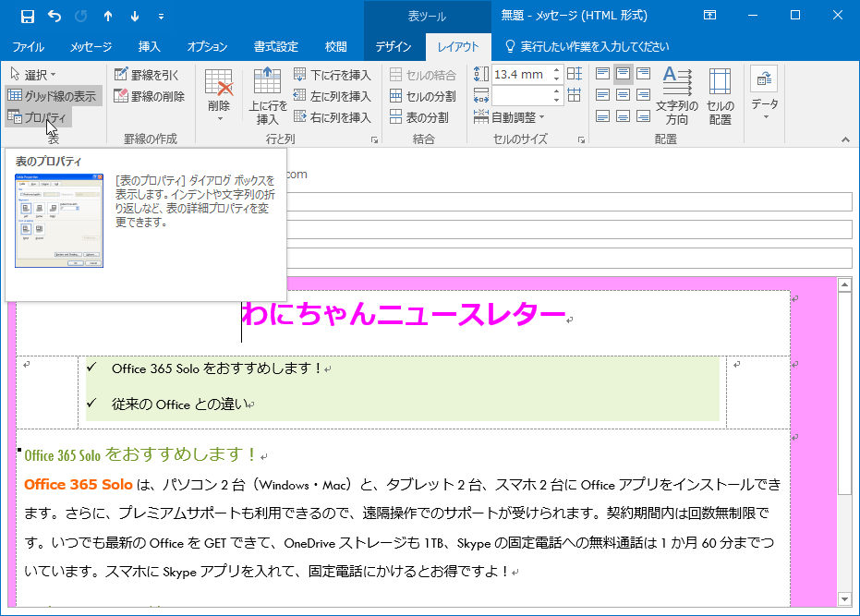The width and height of the screenshot is (860, 616).
Task: Click セルの分割
Action: pos(423,96)
